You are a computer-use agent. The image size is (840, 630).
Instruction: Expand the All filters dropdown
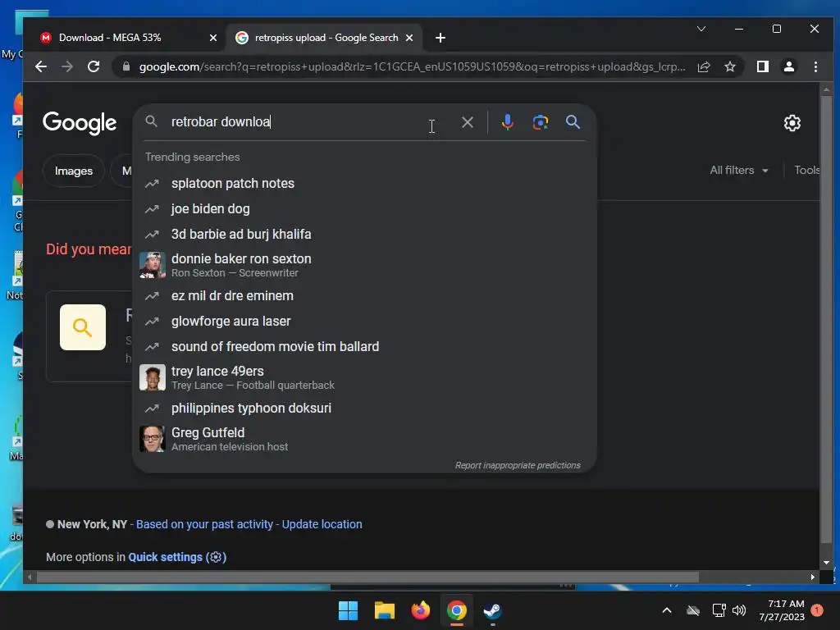click(739, 171)
